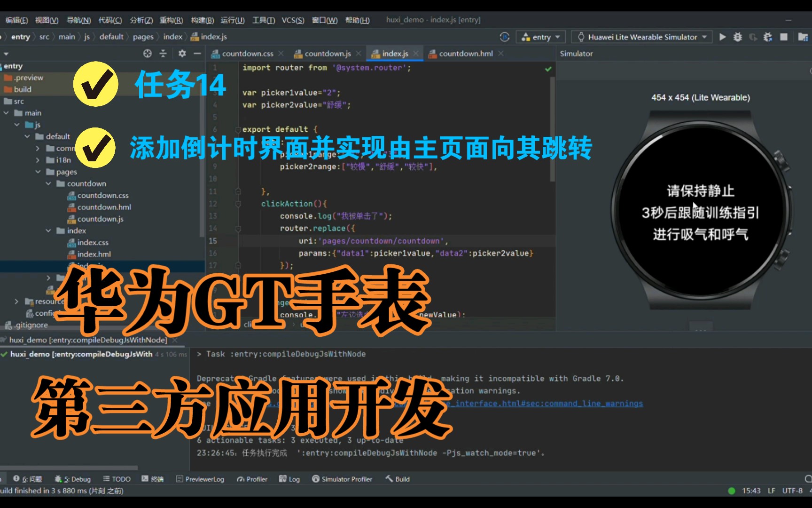Click the editor vertical scrollbar
This screenshot has width=812, height=508.
(x=552, y=129)
